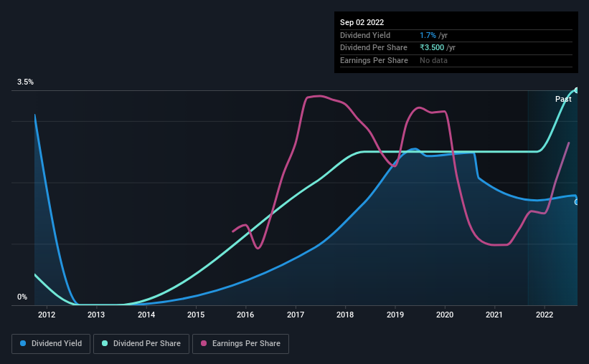Click the 0% y-axis label
589x364 pixels.
(x=22, y=297)
